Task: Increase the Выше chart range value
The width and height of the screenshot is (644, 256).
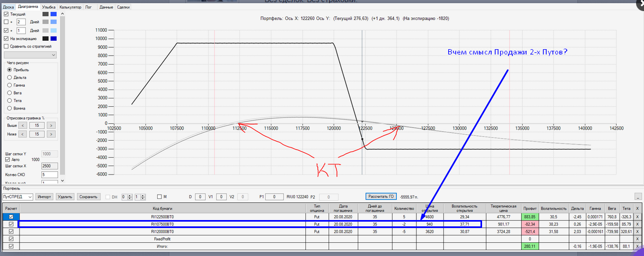Action: coord(50,125)
